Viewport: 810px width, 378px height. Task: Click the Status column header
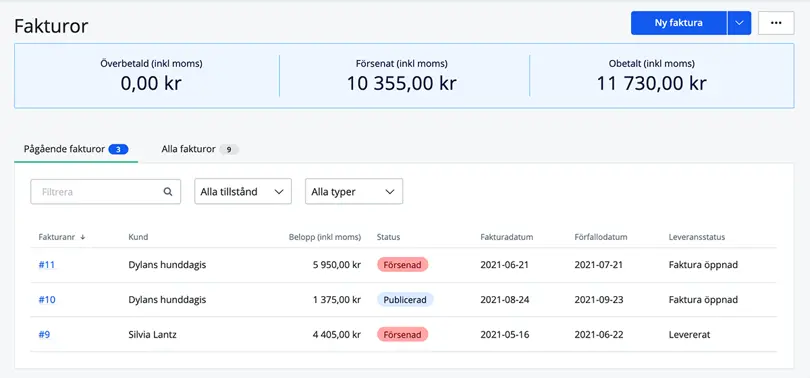point(388,237)
